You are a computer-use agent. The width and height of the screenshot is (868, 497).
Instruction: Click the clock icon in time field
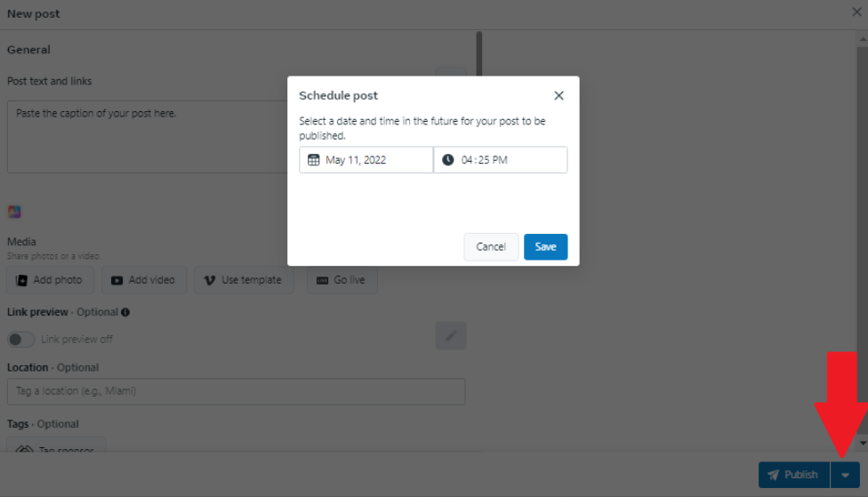pos(448,160)
